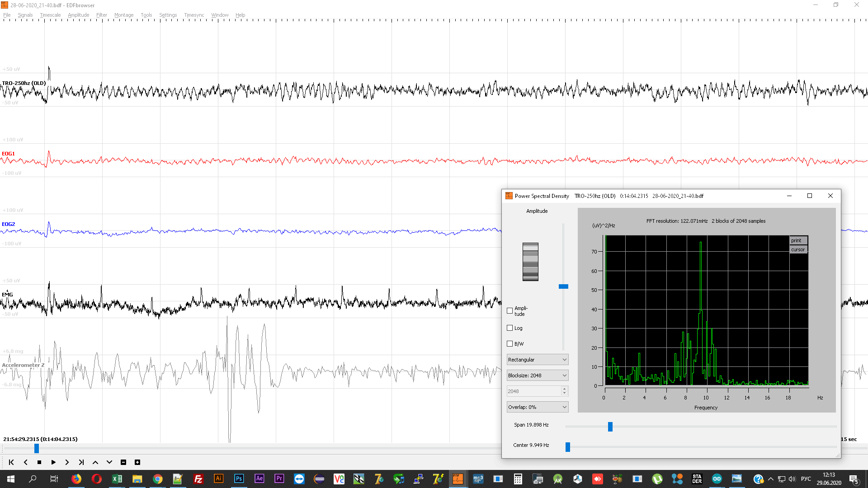Viewport: 868px width, 488px height.
Task: Launch FileZilla from the taskbar
Action: [198, 479]
